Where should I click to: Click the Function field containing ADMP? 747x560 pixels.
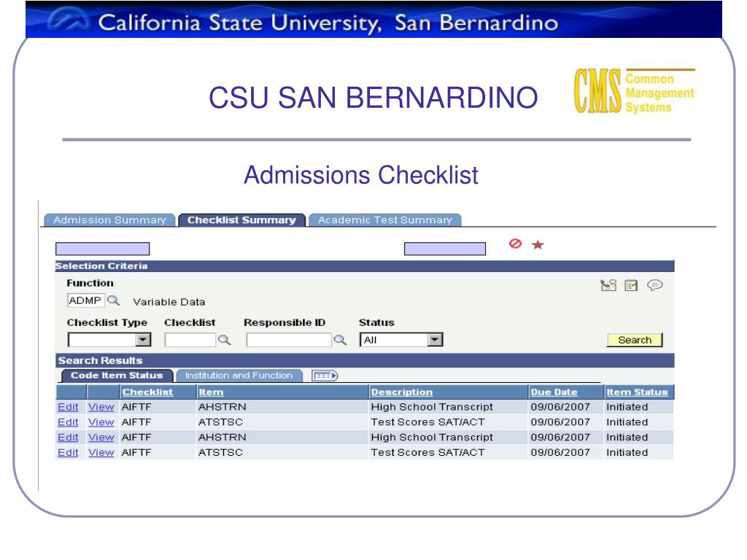(86, 301)
